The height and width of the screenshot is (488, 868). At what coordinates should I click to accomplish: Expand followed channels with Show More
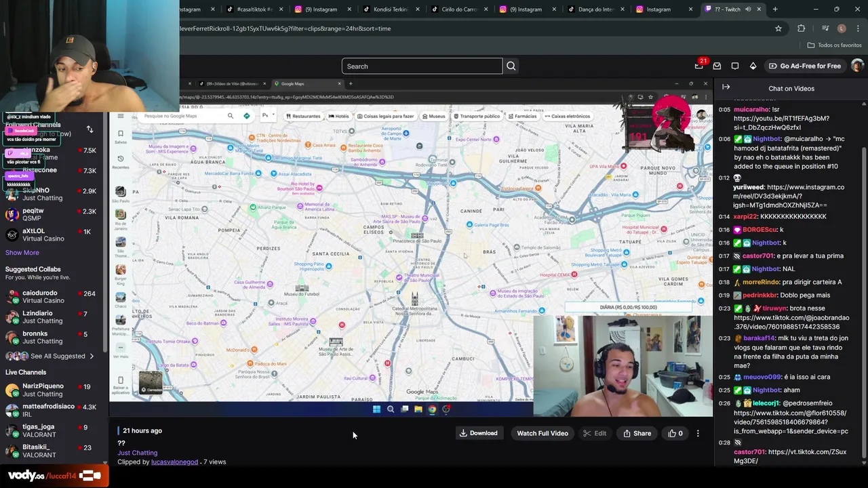tap(22, 252)
